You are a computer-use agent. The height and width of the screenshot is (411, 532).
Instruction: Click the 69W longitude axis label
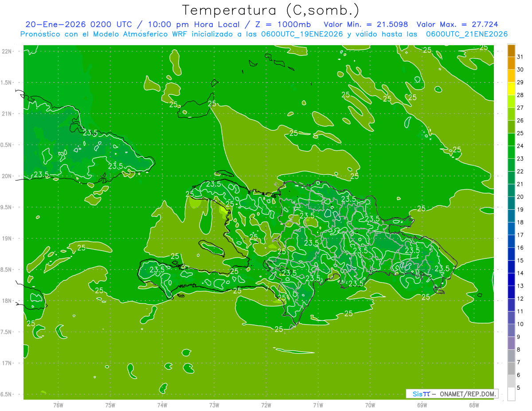click(x=422, y=405)
